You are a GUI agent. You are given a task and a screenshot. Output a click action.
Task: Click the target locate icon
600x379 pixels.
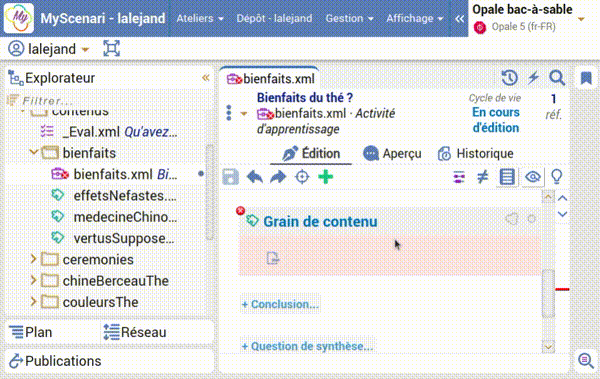pyautogui.click(x=302, y=177)
